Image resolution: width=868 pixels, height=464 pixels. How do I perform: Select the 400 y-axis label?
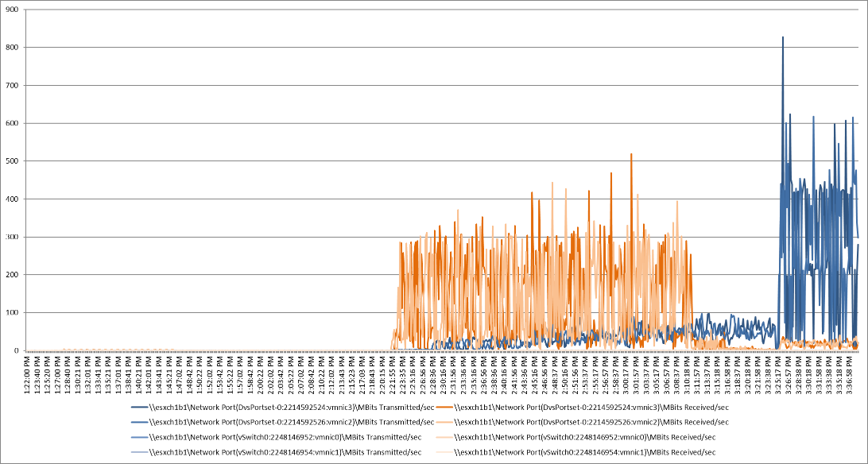pos(12,199)
